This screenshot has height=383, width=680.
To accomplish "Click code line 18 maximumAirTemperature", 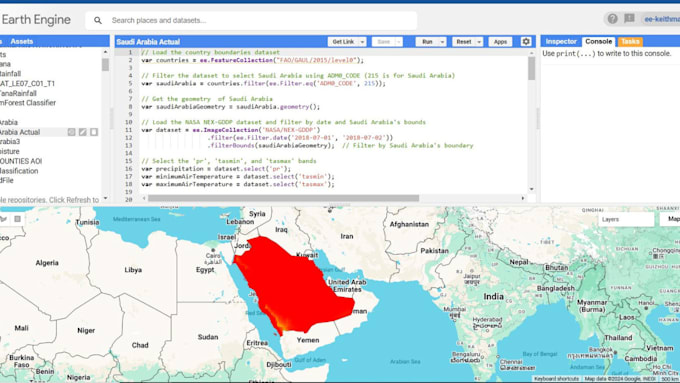I will pos(238,184).
